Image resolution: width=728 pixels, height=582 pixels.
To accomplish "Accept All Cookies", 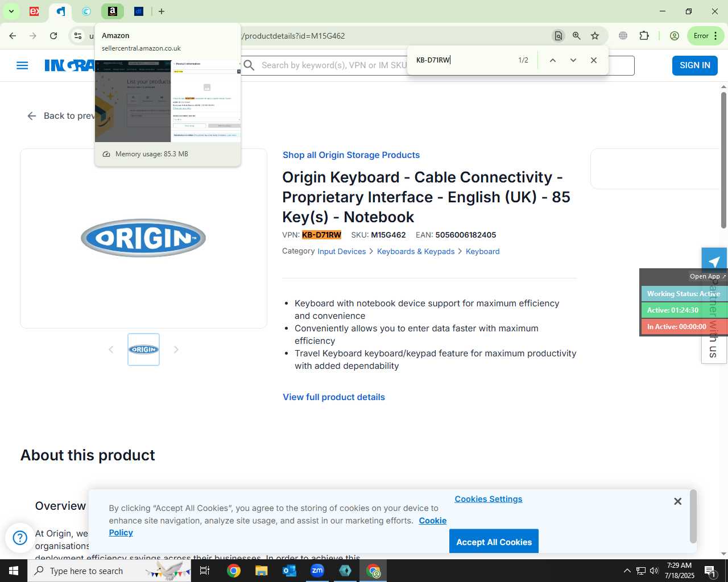I will (x=494, y=542).
